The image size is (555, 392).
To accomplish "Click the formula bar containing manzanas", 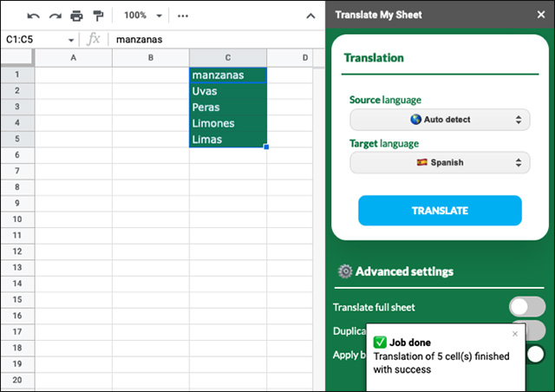I will coord(217,40).
